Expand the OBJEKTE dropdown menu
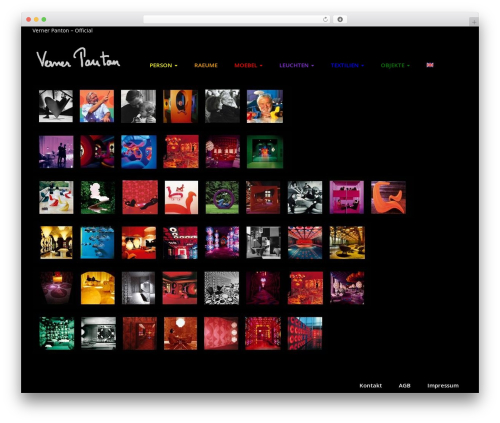 (x=395, y=65)
